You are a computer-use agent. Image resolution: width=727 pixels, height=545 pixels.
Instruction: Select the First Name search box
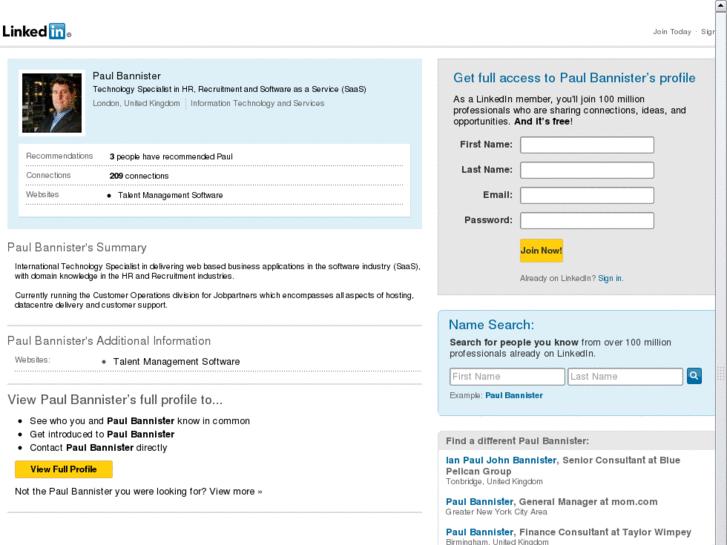(507, 377)
